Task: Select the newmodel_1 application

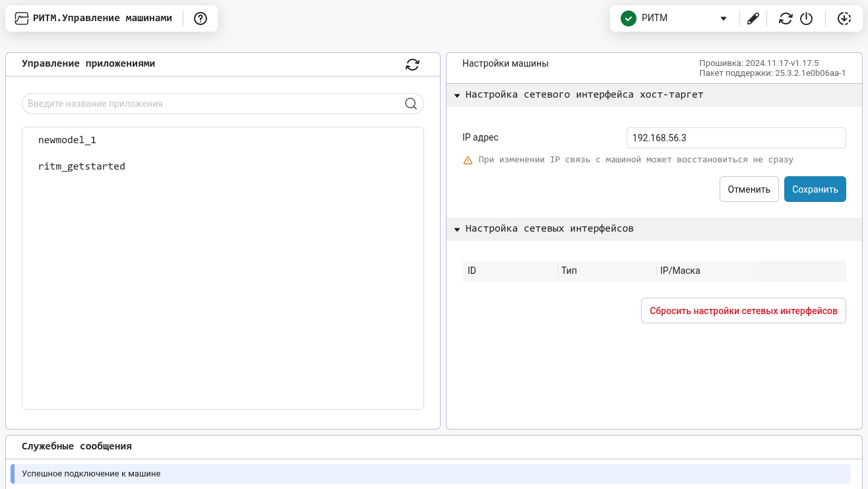Action: click(67, 140)
